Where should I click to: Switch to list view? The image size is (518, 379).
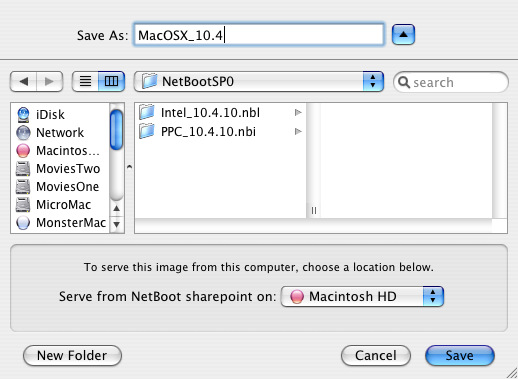point(85,81)
